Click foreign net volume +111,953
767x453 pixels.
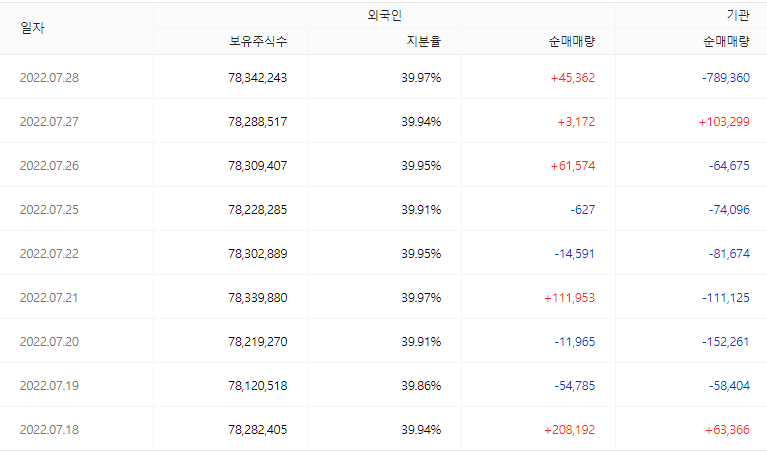(x=569, y=298)
